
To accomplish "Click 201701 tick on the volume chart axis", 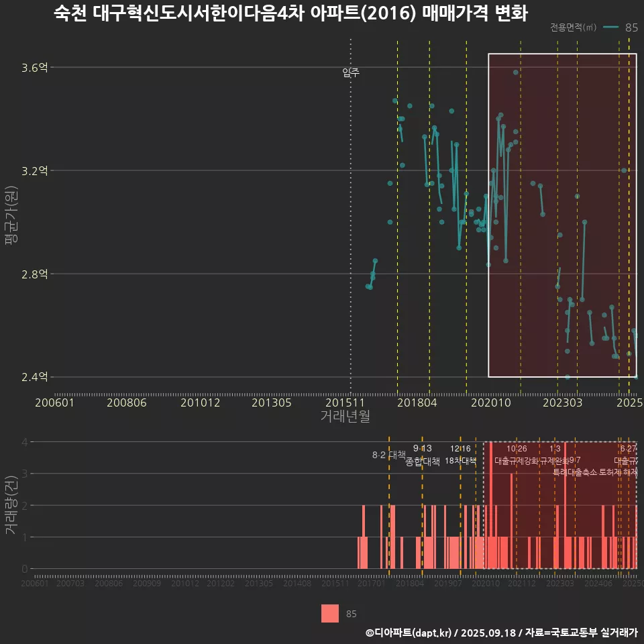I will tap(371, 583).
